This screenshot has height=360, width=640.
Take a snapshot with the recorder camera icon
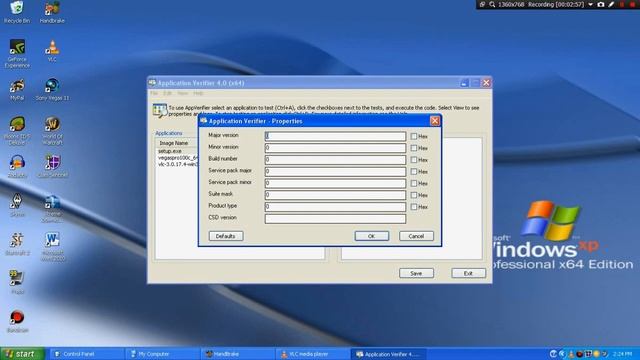(x=600, y=4)
